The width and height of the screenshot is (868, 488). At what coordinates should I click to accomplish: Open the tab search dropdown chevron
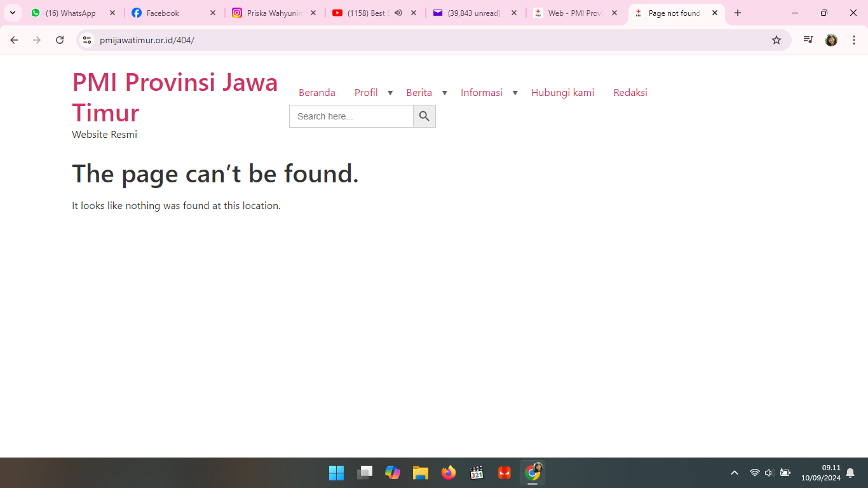pos(12,13)
